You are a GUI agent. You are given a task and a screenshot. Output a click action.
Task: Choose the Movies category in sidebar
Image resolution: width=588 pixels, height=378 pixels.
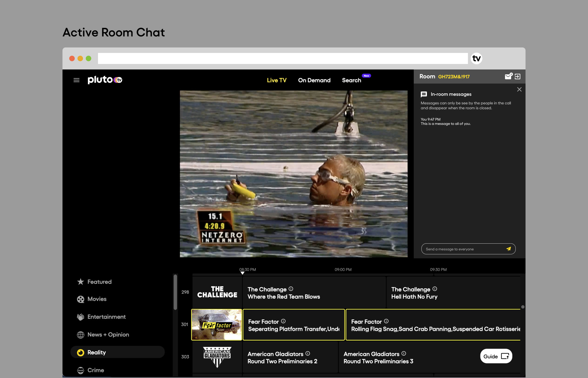click(x=97, y=299)
